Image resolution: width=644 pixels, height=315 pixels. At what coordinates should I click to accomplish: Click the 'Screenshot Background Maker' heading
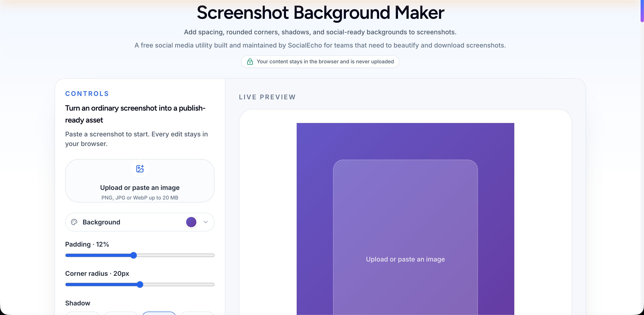(320, 13)
